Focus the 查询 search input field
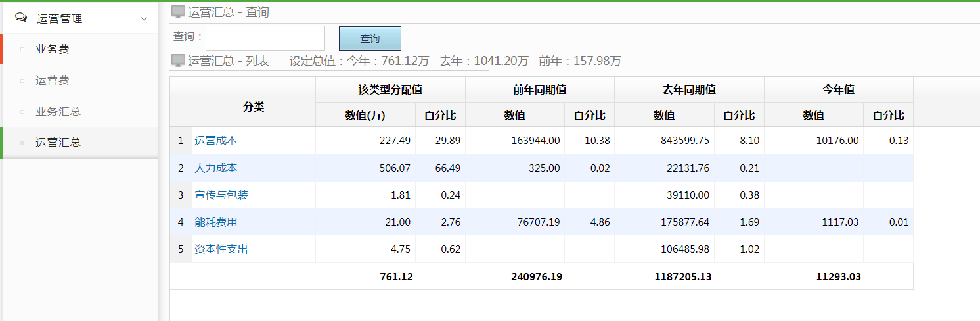The height and width of the screenshot is (321, 980). 265,38
